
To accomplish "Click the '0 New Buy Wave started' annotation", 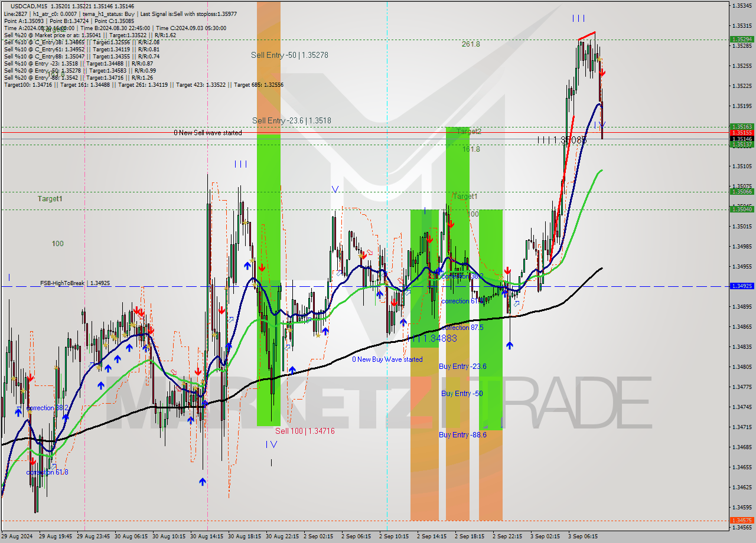I will coord(387,359).
